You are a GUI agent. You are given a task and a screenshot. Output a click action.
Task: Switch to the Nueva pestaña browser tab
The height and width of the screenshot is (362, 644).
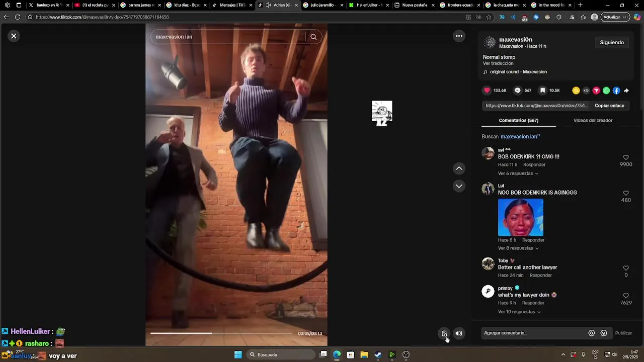(x=414, y=5)
